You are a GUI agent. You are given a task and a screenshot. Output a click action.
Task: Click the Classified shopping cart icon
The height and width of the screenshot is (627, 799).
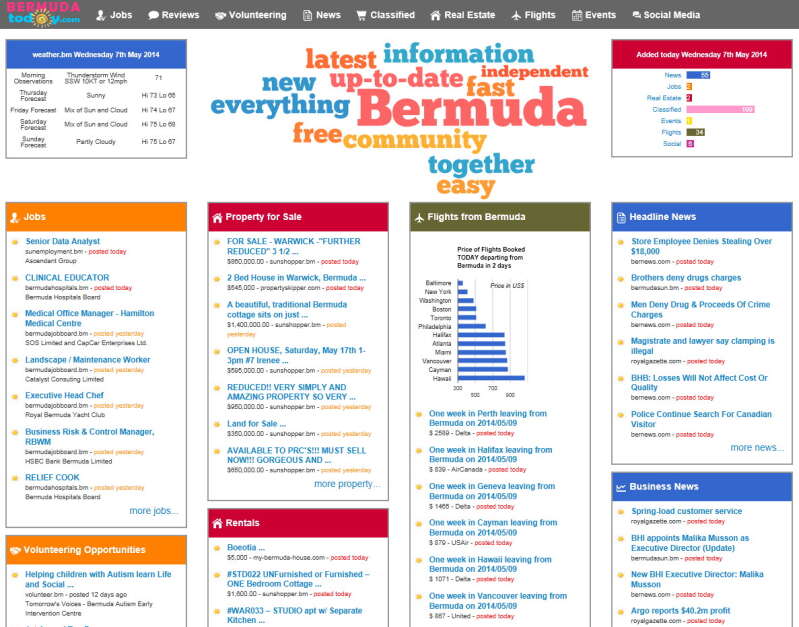click(361, 15)
